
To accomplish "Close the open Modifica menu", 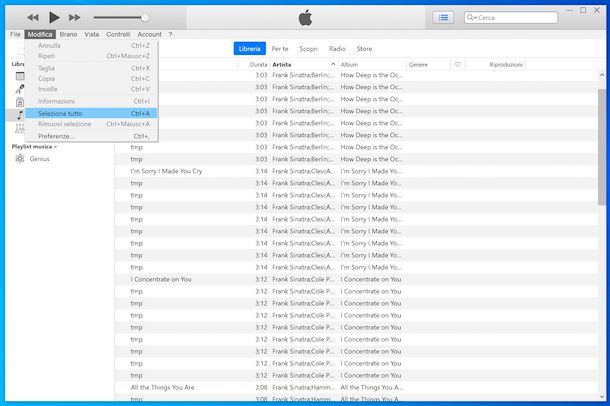I will pos(40,34).
